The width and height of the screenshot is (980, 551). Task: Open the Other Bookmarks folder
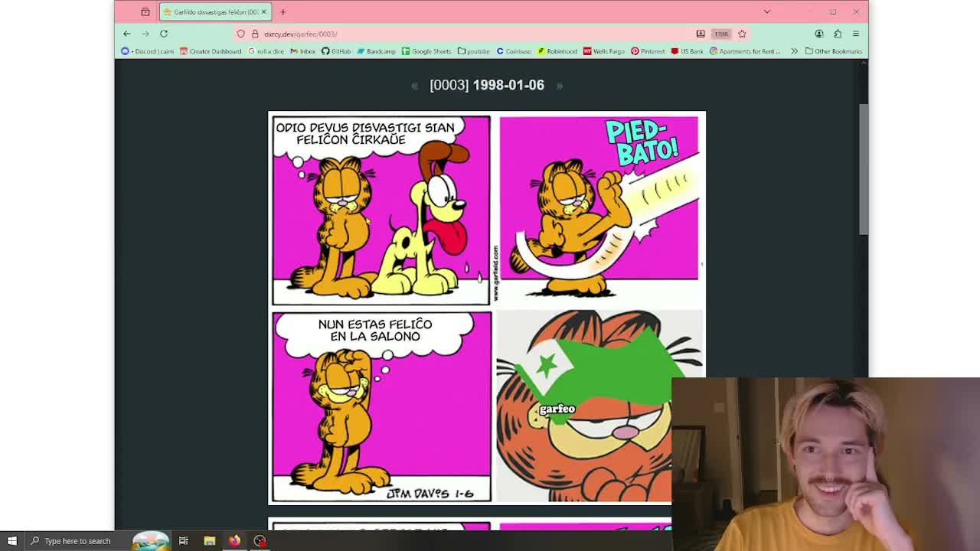point(834,51)
